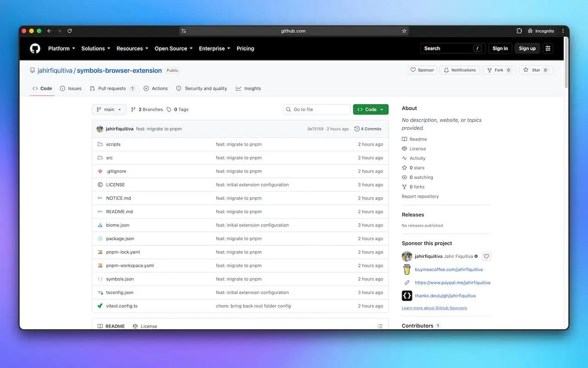Reload the page with refresh icon
588x368 pixels.
coord(70,31)
